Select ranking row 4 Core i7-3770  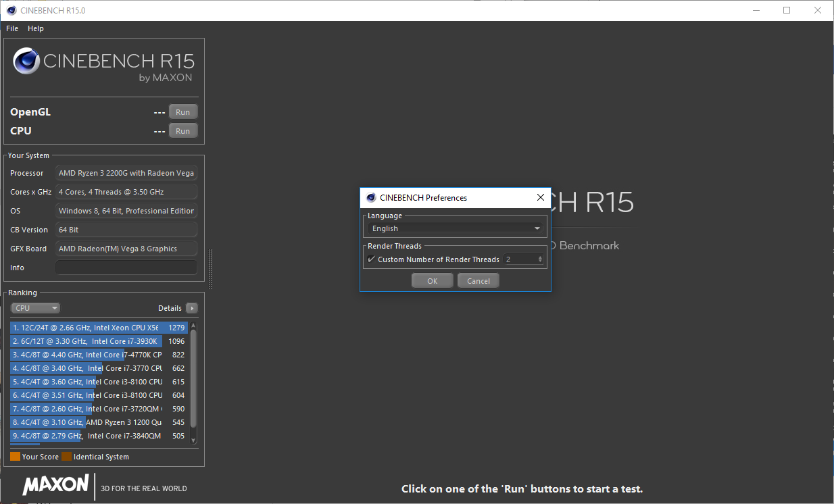click(99, 368)
